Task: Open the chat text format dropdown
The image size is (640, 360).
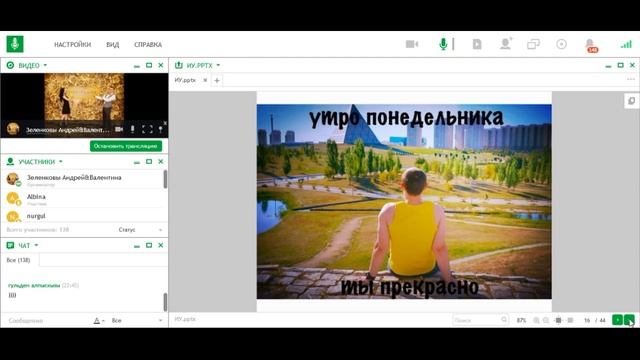Action: (99, 321)
